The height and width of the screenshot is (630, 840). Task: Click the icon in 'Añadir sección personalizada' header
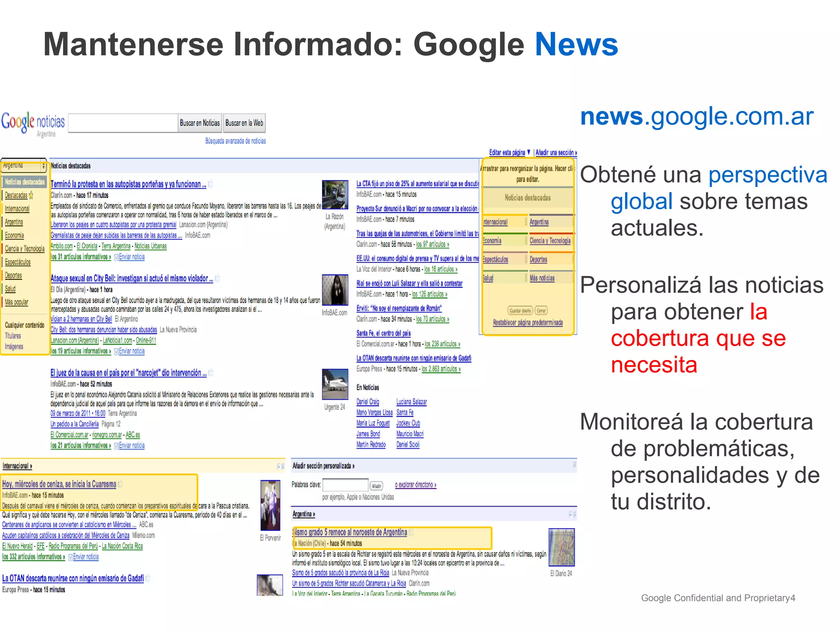(x=574, y=465)
